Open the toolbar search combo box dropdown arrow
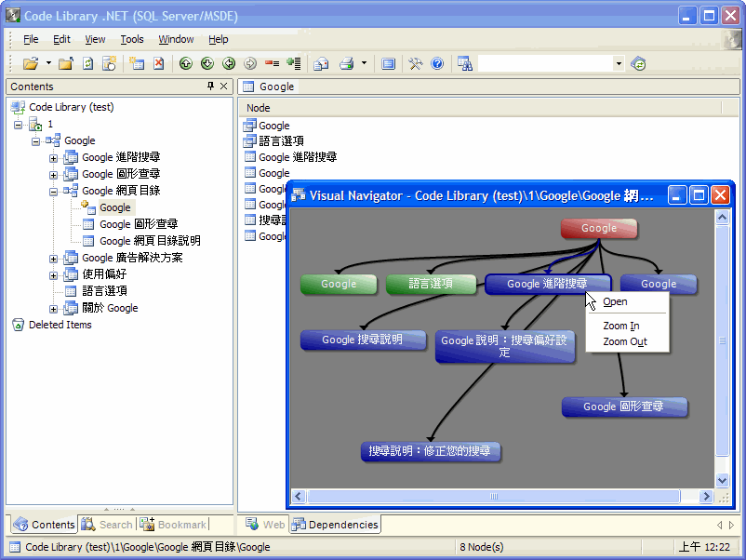The width and height of the screenshot is (746, 560). coord(619,63)
